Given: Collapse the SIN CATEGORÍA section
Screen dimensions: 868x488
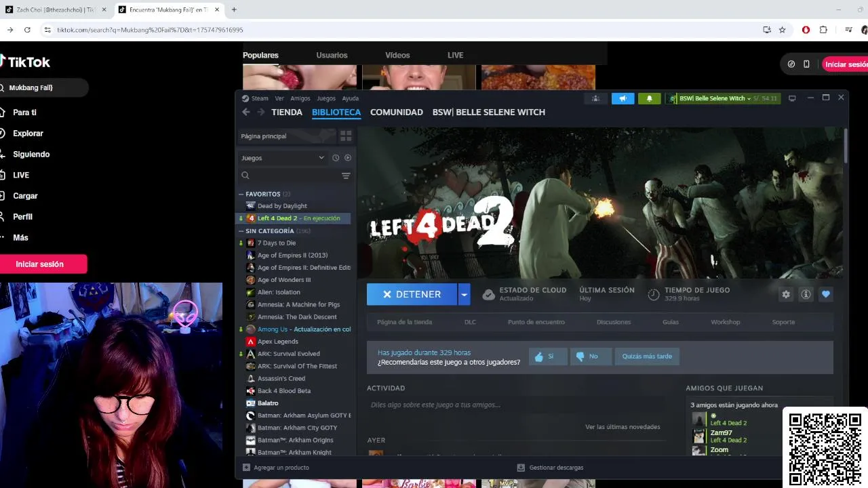Looking at the screenshot, I should pyautogui.click(x=241, y=231).
